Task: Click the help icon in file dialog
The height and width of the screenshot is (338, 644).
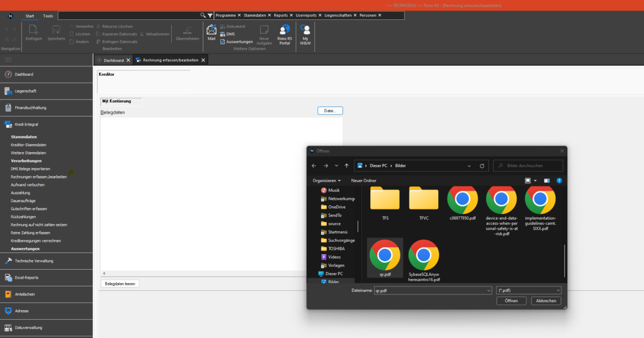Action: pyautogui.click(x=559, y=181)
